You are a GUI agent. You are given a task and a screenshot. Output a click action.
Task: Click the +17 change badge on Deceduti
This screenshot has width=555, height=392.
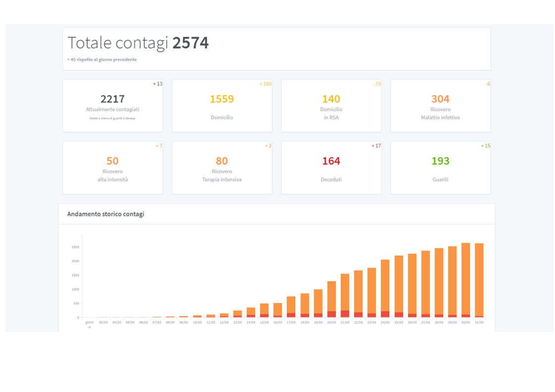click(376, 146)
